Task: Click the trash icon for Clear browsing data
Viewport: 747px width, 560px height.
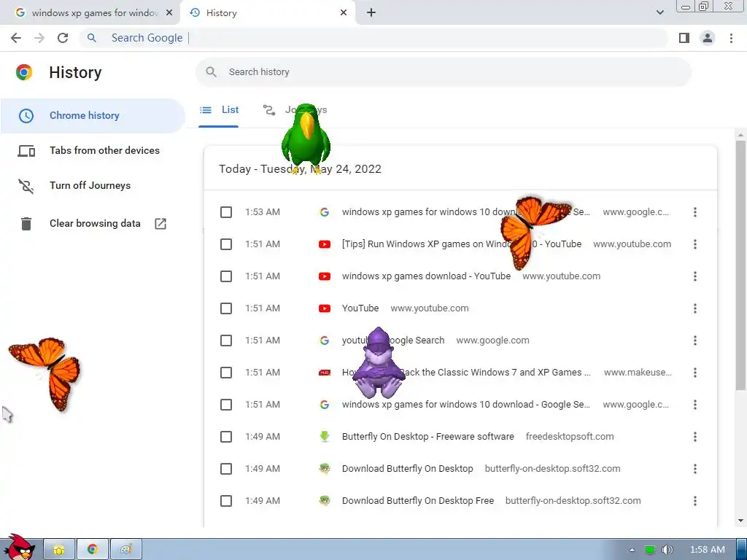Action: (x=26, y=223)
